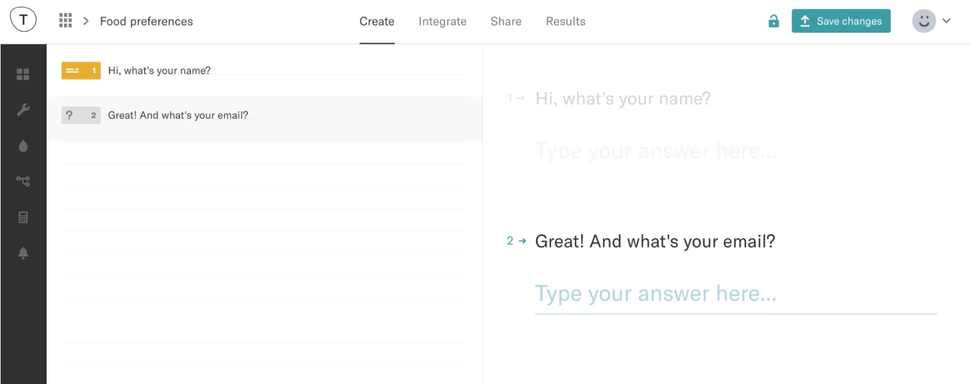
Task: Toggle the green lock icon
Action: click(773, 21)
